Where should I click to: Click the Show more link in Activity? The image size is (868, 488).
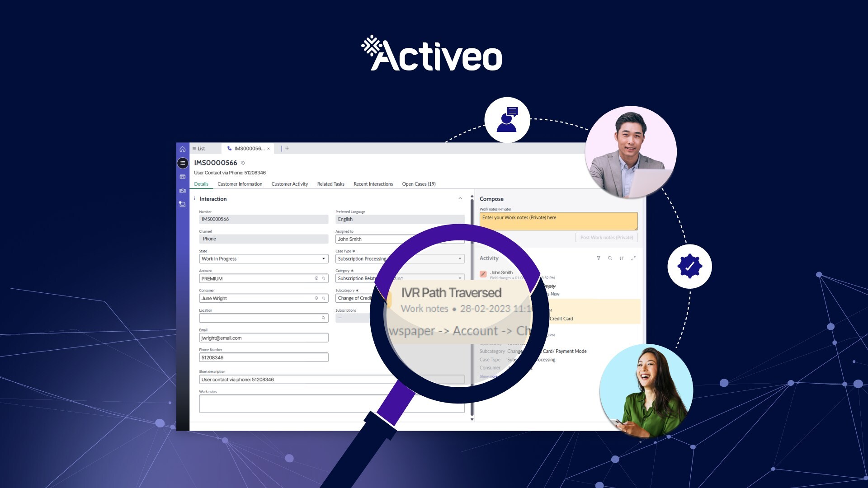pos(489,376)
